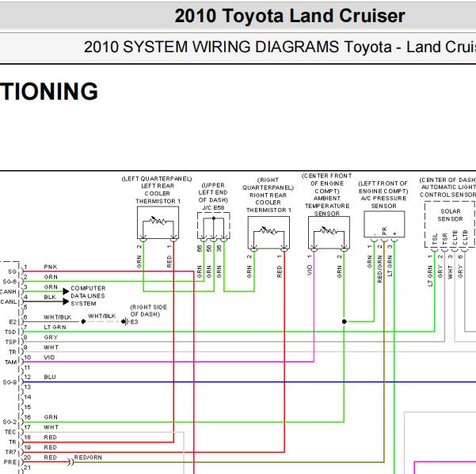Select the "(RIGHT SIDE OF DASH)" location note

coord(148,310)
